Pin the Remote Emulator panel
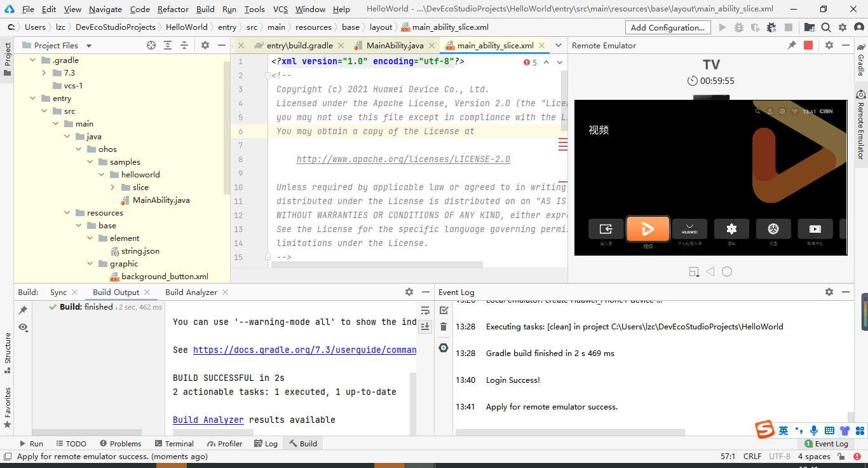This screenshot has width=868, height=468. 792,45
